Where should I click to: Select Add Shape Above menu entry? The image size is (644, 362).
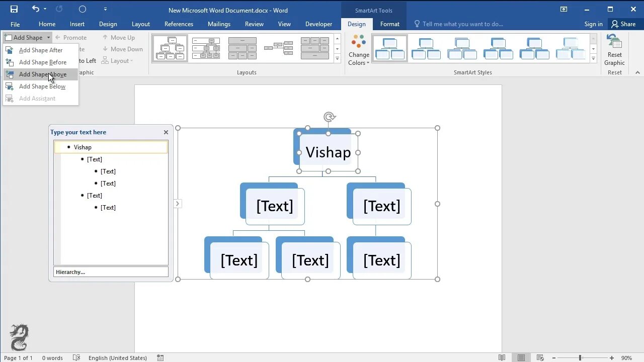pyautogui.click(x=41, y=74)
